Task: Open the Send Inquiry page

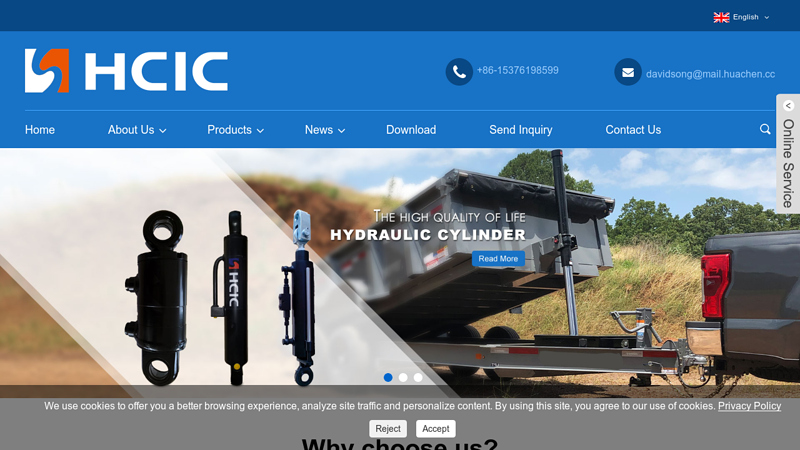Action: coord(520,130)
